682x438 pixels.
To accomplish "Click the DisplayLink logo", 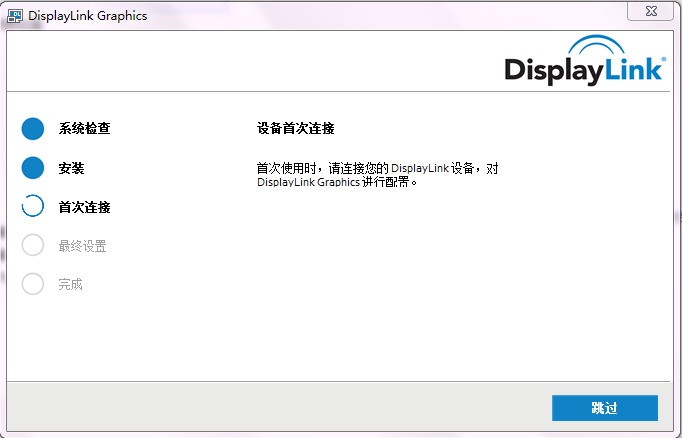I will click(585, 60).
